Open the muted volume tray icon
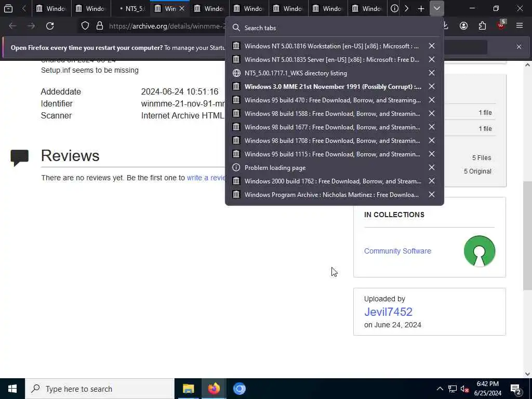Viewport: 532px width, 399px height. [x=464, y=389]
